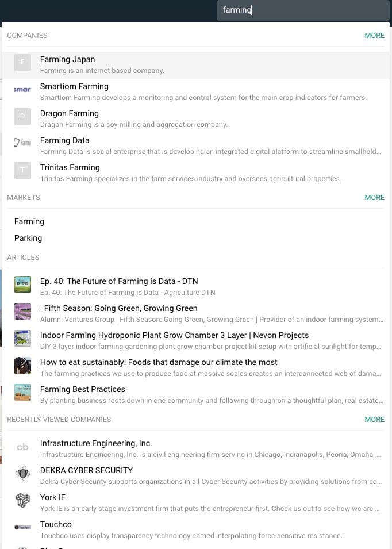Click the Farming Data company logo
Viewport: 392px width, 549px height.
point(22,143)
